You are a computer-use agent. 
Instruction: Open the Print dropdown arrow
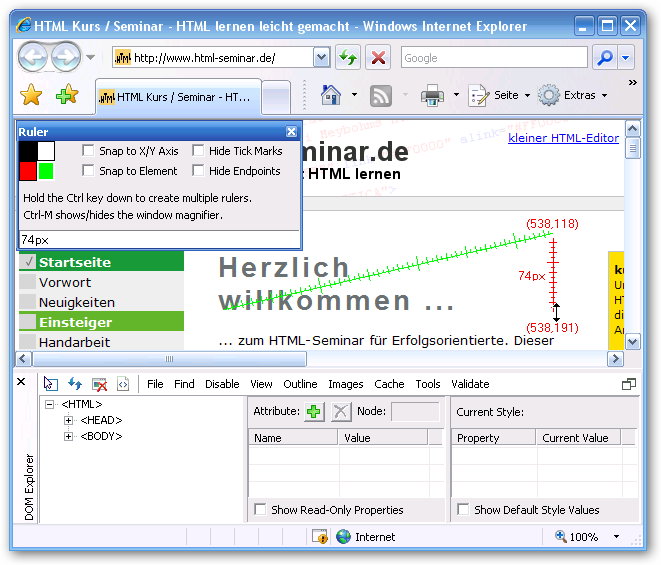click(456, 94)
